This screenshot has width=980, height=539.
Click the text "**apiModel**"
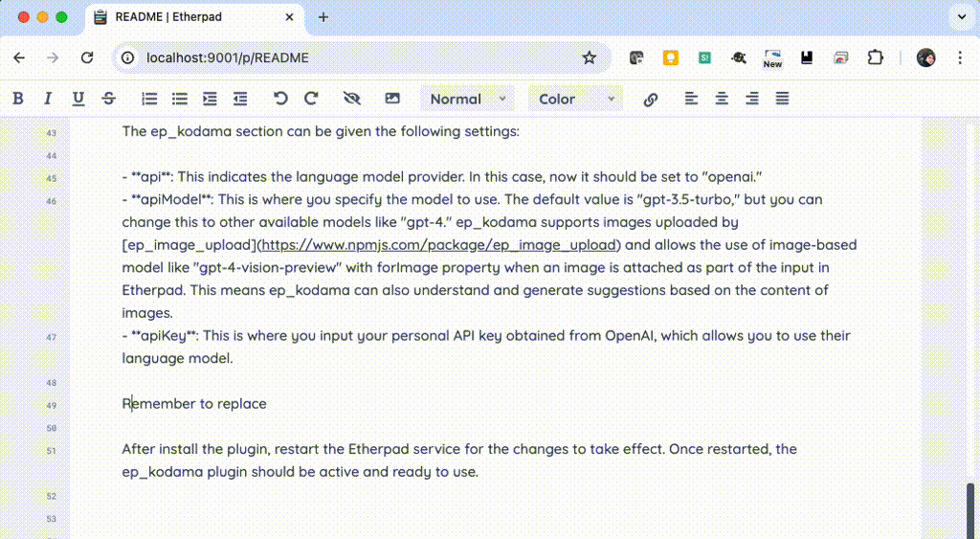point(171,199)
